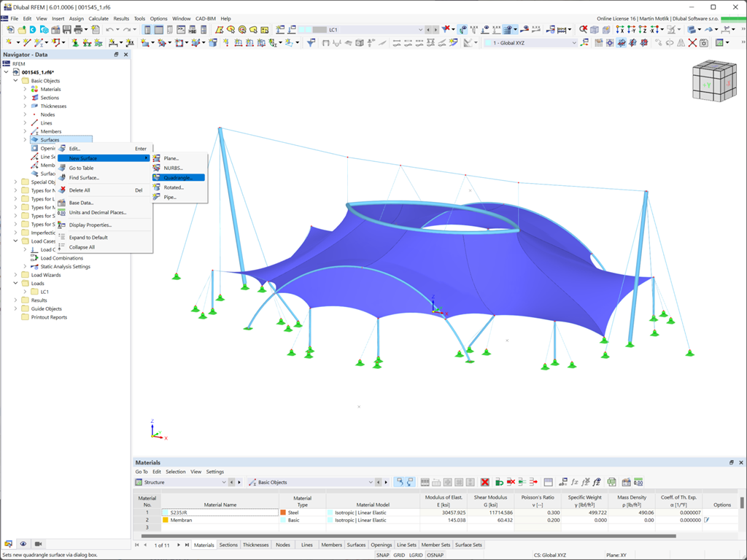Expand the Materials tree node

(26, 89)
